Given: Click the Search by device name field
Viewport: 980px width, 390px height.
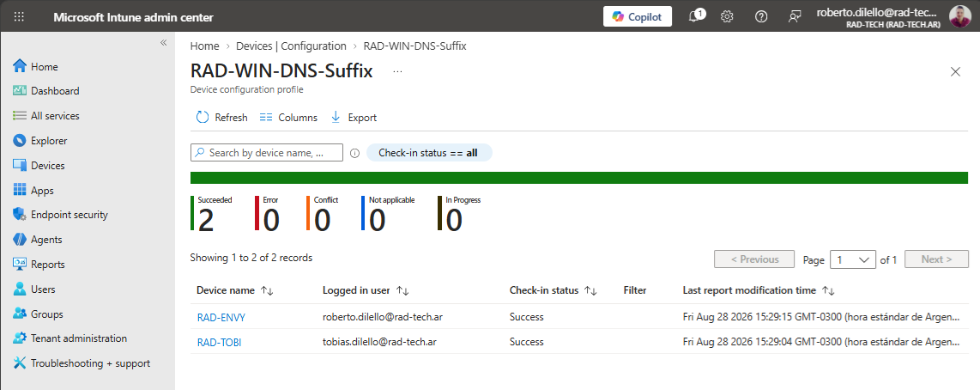Looking at the screenshot, I should coord(267,152).
